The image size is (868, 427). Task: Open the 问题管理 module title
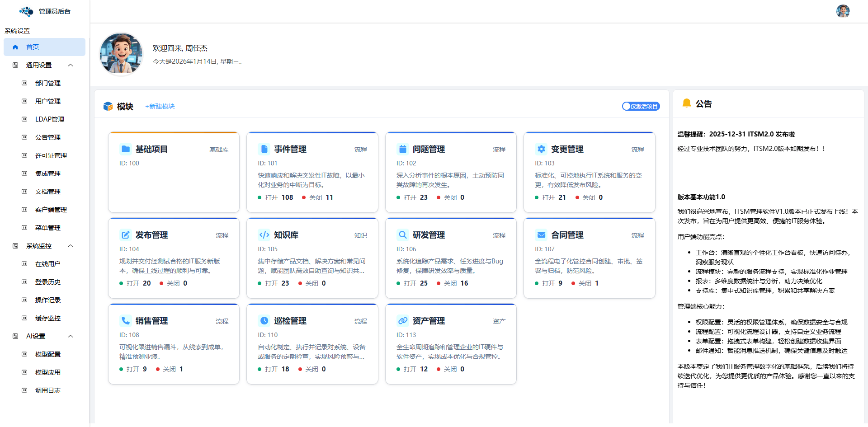[429, 149]
